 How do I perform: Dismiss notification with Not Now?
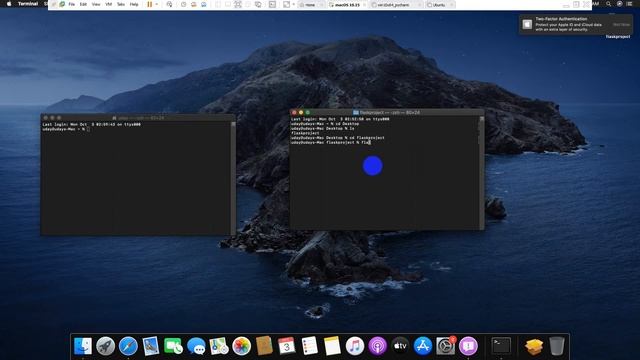click(x=621, y=24)
